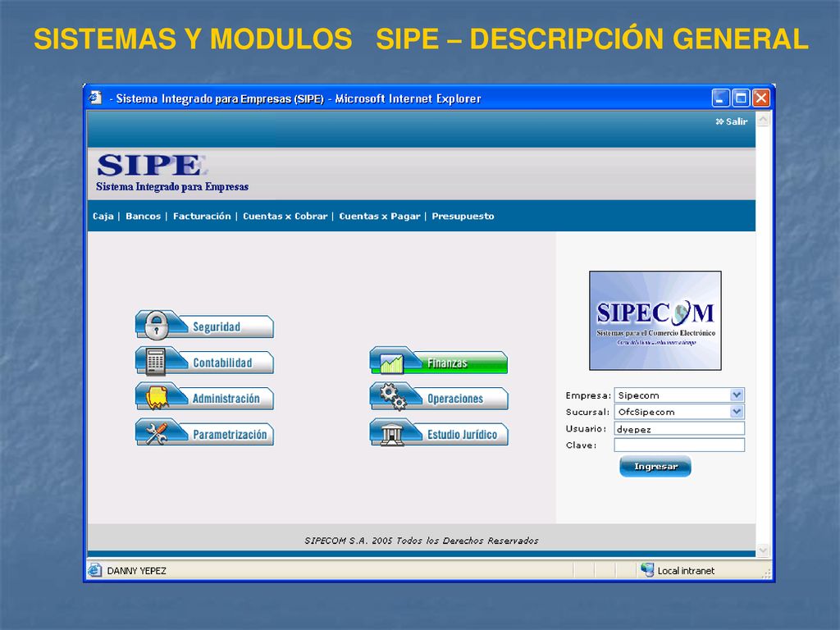
Task: Open the Estudio Jurídico module
Action: (x=439, y=433)
